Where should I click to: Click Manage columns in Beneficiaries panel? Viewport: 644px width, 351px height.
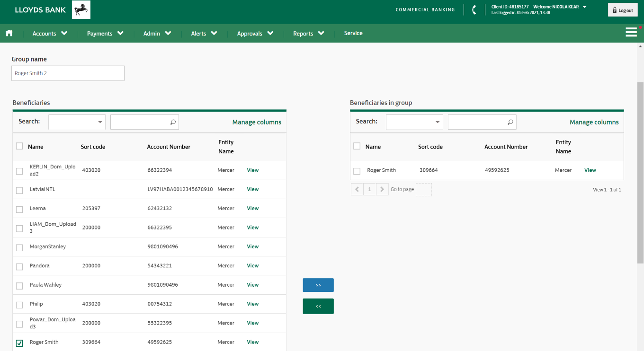pos(257,122)
